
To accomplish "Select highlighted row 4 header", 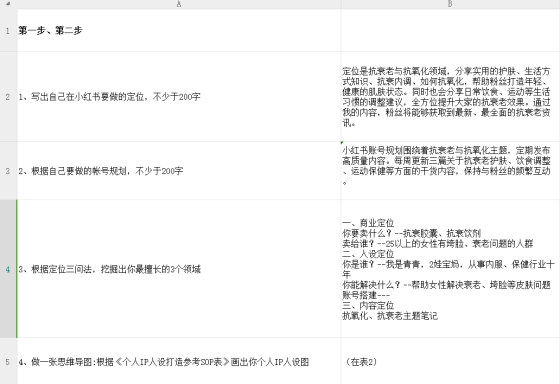I will pos(8,269).
